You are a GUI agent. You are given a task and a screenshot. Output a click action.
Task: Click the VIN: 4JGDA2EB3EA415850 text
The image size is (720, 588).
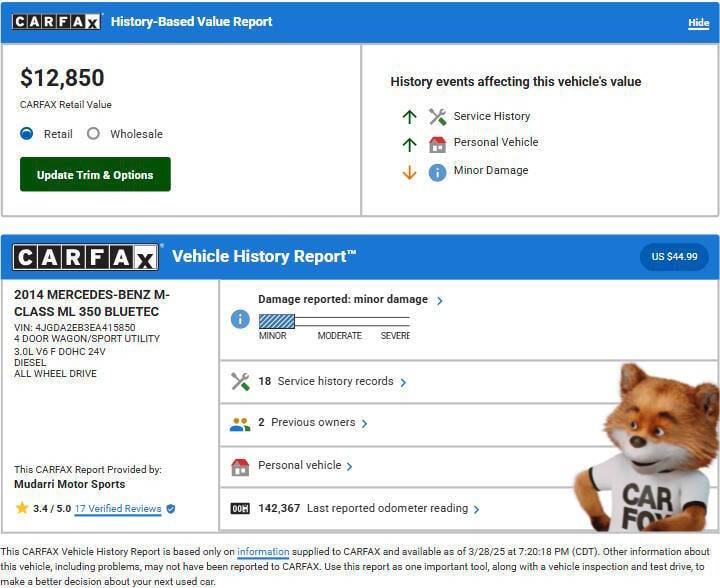[x=75, y=327]
